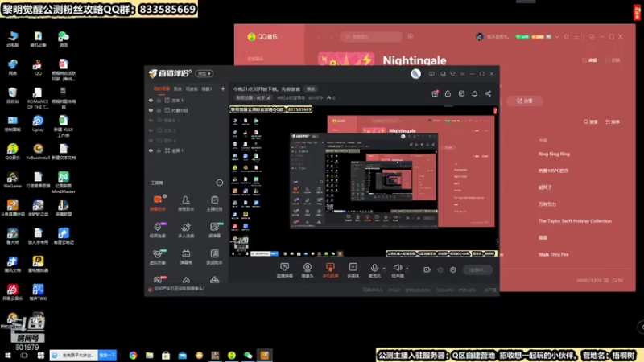Open the settings gear in 直播伴侣
Viewport: 644px width, 362px height.
[453, 269]
